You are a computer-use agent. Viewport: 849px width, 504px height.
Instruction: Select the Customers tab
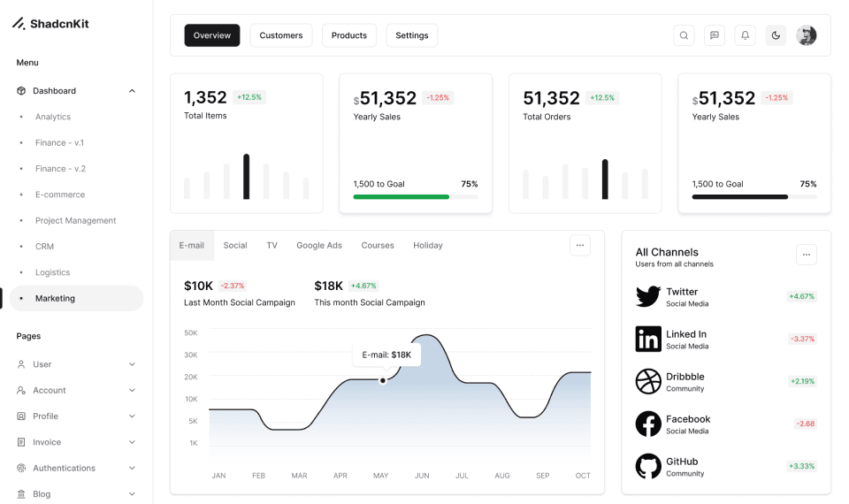coord(280,35)
